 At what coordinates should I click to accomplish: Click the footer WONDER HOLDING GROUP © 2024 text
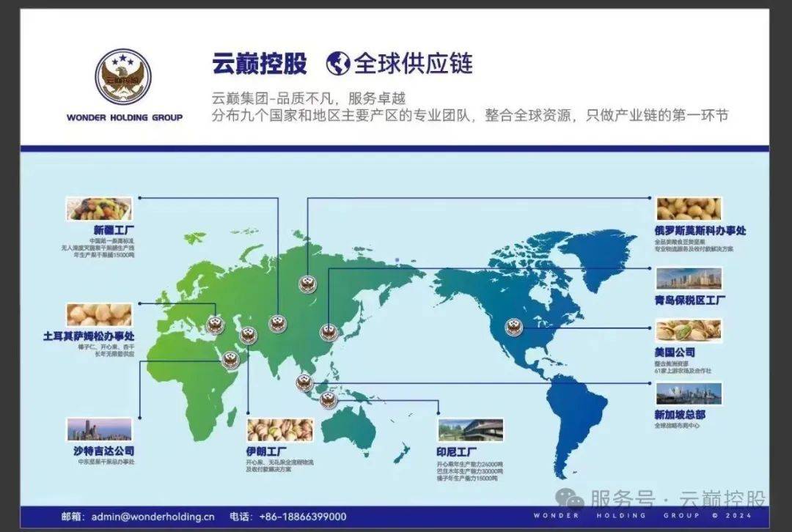tap(642, 516)
